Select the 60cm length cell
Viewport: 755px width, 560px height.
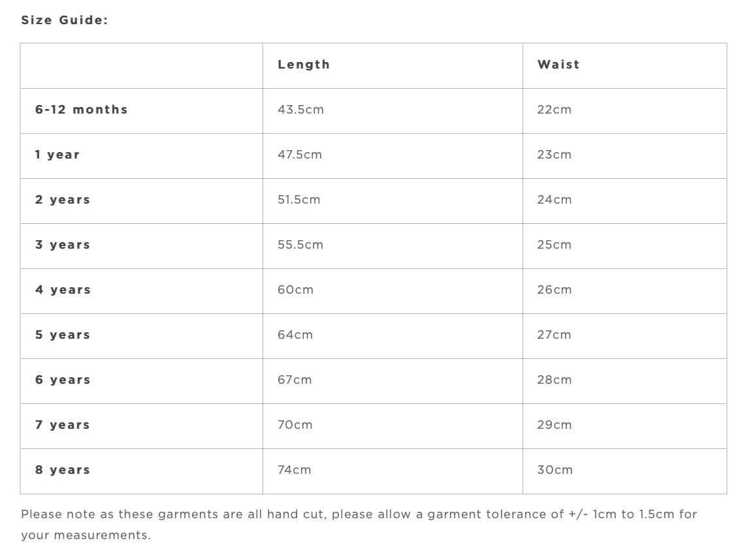(295, 290)
